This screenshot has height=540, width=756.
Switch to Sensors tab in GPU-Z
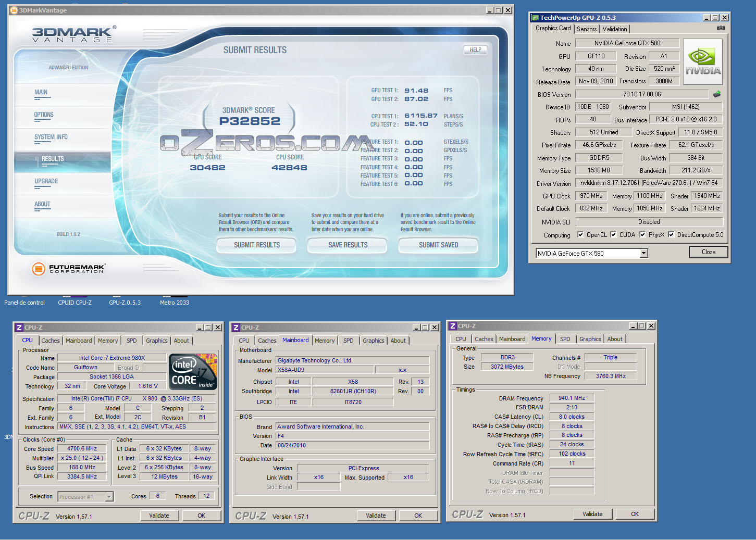pos(587,29)
